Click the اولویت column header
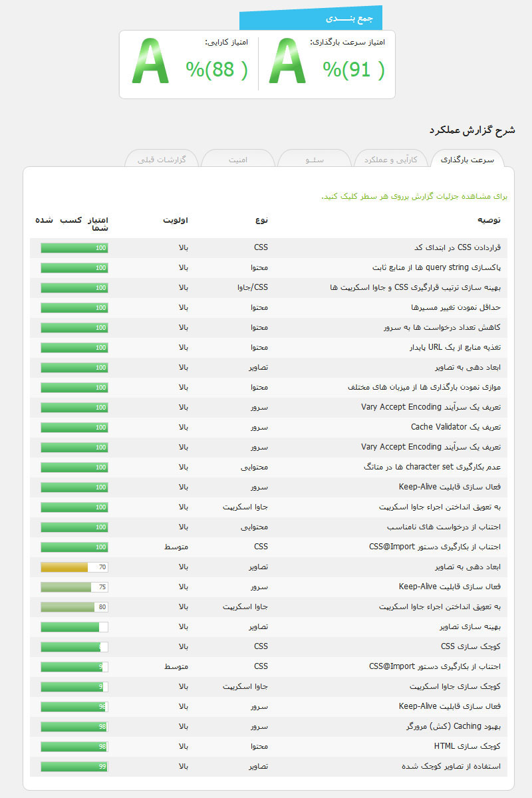Viewport: 532px width, 798px height. pyautogui.click(x=176, y=219)
